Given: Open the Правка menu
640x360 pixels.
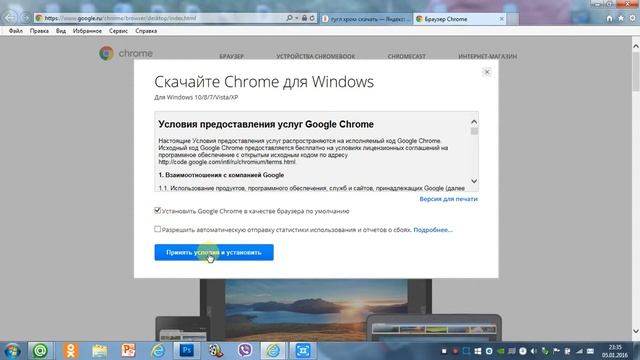Looking at the screenshot, I should [39, 31].
